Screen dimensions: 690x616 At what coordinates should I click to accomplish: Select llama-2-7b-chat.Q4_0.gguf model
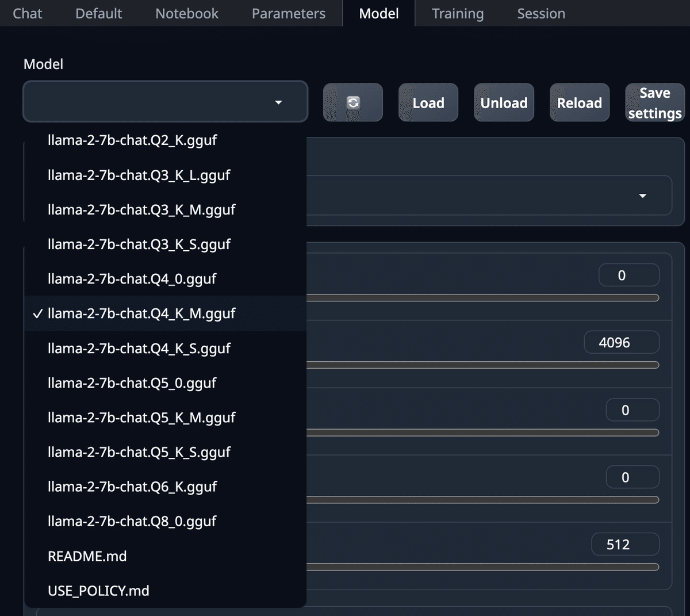(165, 278)
